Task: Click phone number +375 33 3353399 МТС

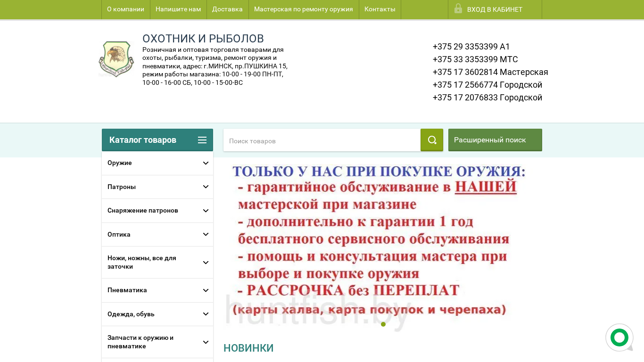Action: pos(475,59)
